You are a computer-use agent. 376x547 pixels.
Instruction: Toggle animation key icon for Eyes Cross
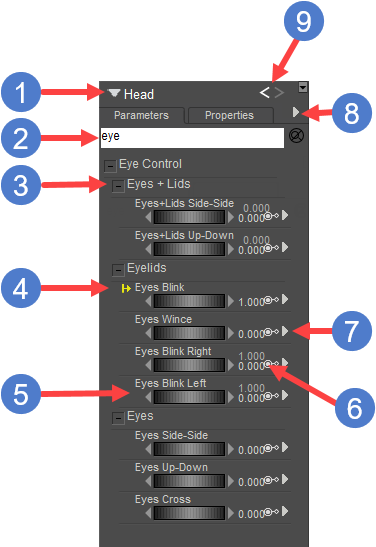point(272,512)
